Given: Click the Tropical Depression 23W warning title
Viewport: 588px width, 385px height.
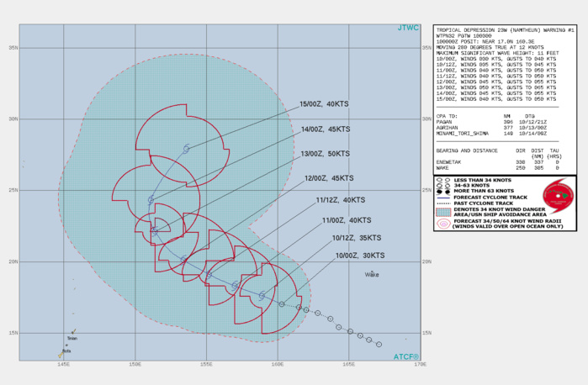Looking at the screenshot, I should pos(506,29).
